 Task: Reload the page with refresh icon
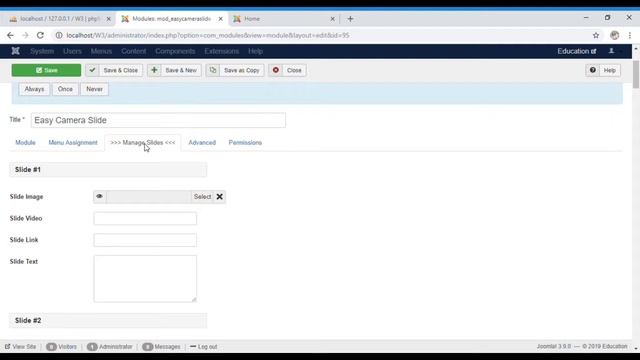click(x=40, y=36)
